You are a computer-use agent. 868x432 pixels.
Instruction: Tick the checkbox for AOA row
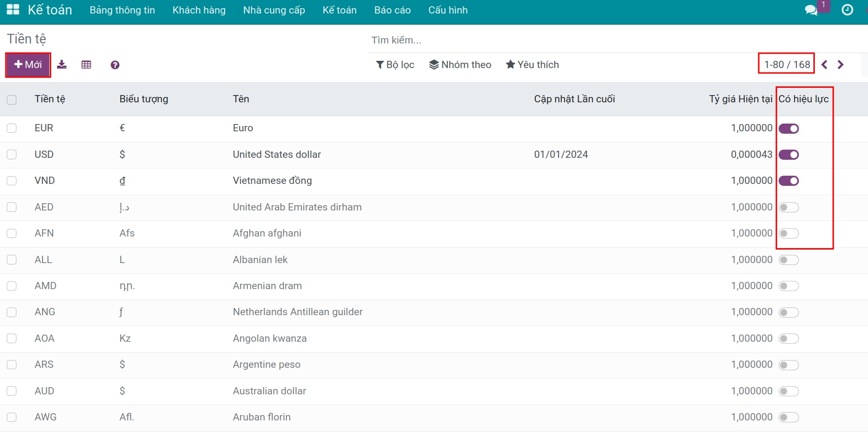[12, 338]
